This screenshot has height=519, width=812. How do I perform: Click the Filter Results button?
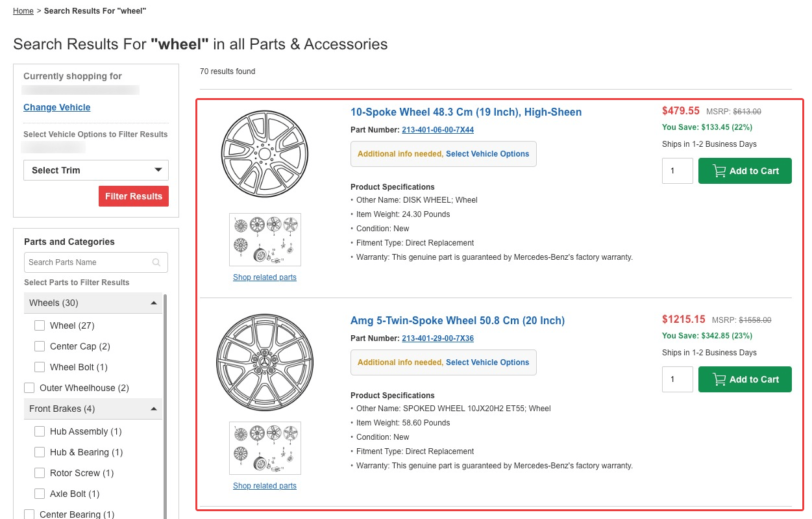click(134, 196)
